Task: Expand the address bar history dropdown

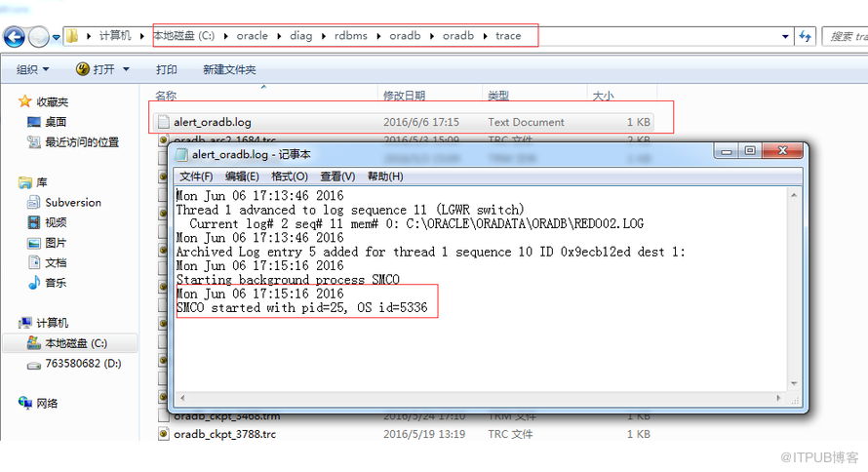Action: click(785, 36)
